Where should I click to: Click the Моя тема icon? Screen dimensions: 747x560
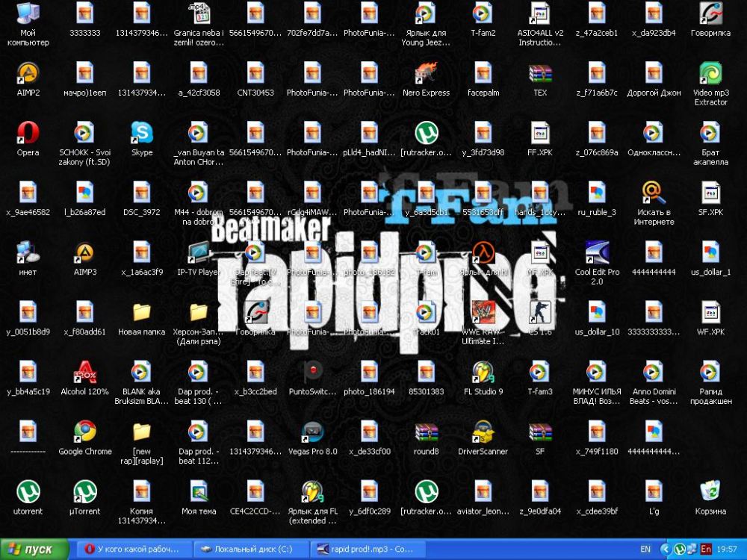(199, 491)
